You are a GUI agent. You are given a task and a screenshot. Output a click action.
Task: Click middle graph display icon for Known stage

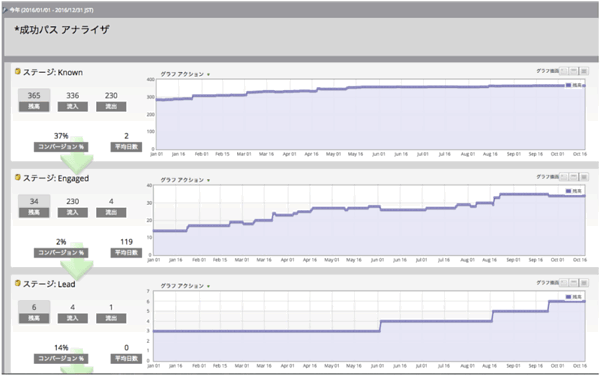574,71
